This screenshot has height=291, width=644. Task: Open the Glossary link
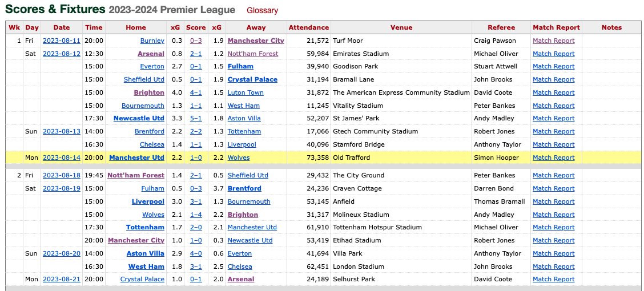(262, 11)
